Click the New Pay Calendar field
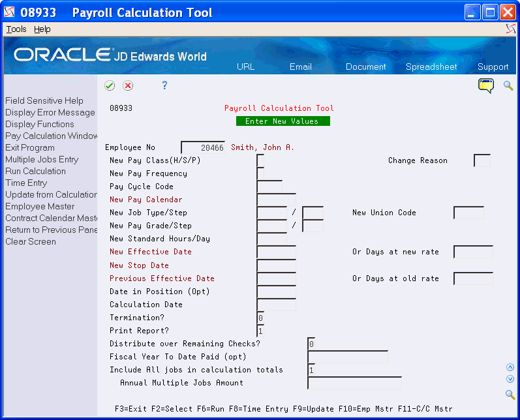Screen dimensions: 520x420 click(276, 200)
